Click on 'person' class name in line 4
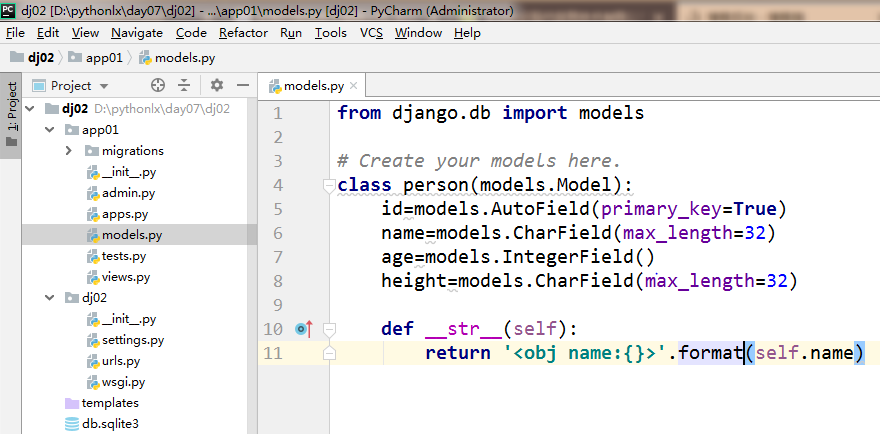Image resolution: width=880 pixels, height=434 pixels. [x=436, y=185]
